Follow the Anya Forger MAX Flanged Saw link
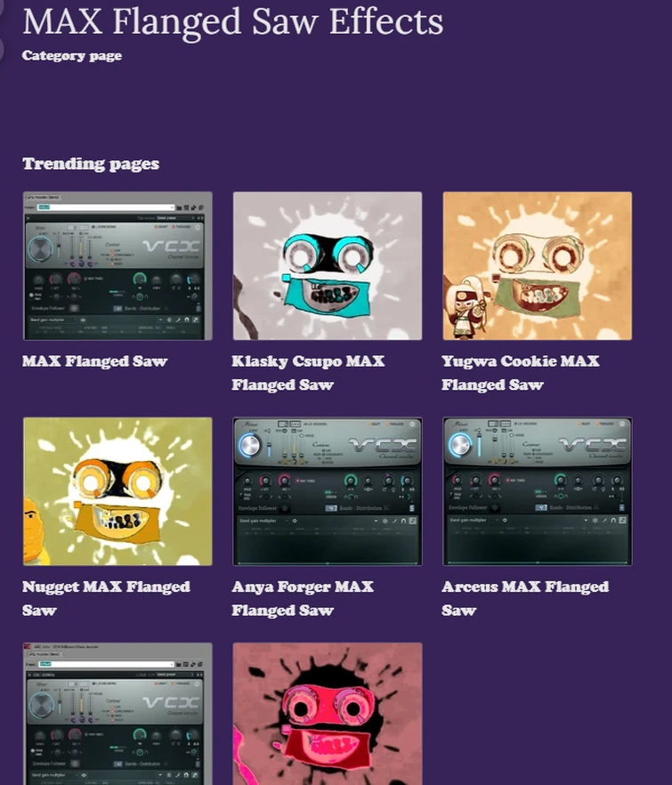Viewport: 672px width, 785px height. pos(303,598)
